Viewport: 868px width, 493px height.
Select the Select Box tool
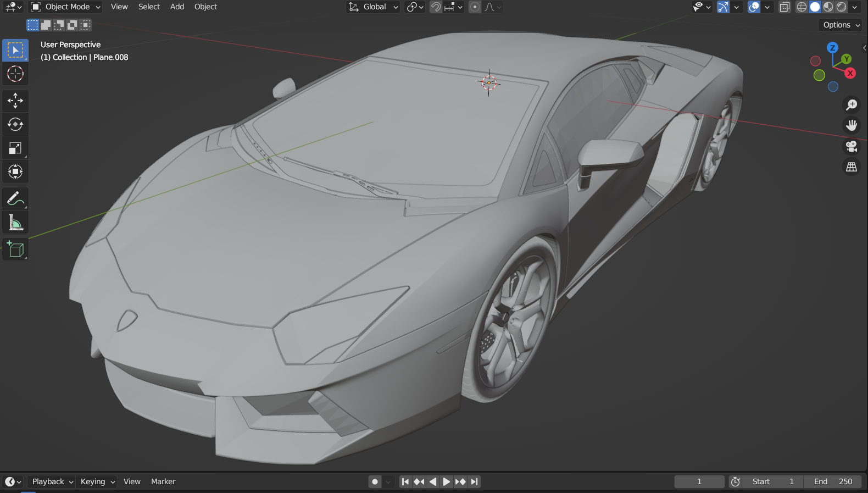coord(15,50)
